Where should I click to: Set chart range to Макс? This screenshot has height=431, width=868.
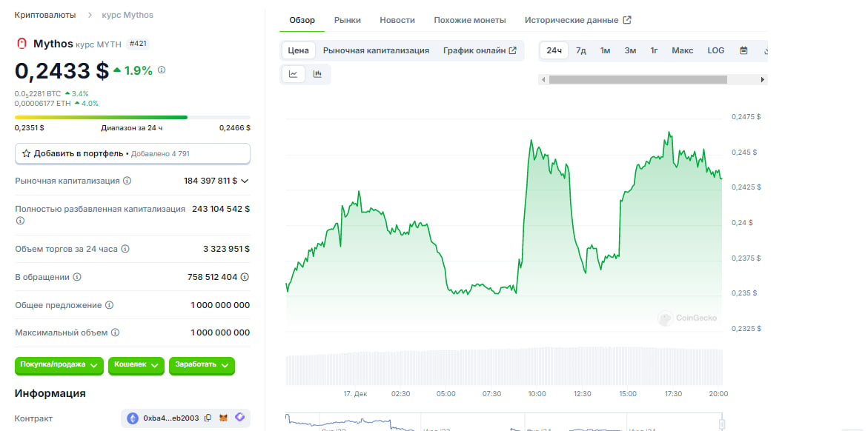point(683,50)
